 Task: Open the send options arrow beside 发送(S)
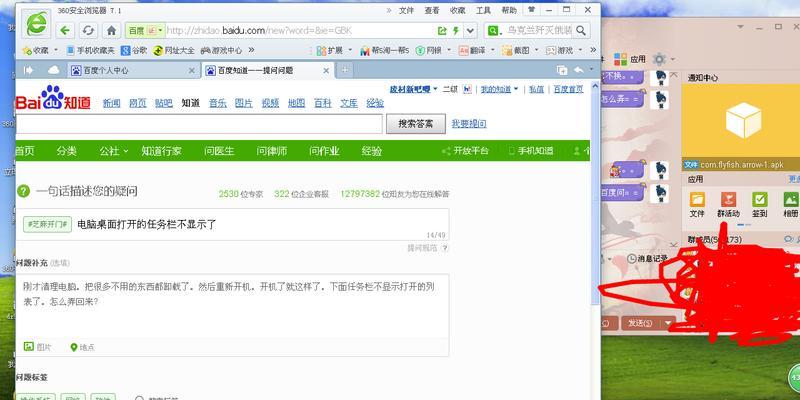(668, 323)
